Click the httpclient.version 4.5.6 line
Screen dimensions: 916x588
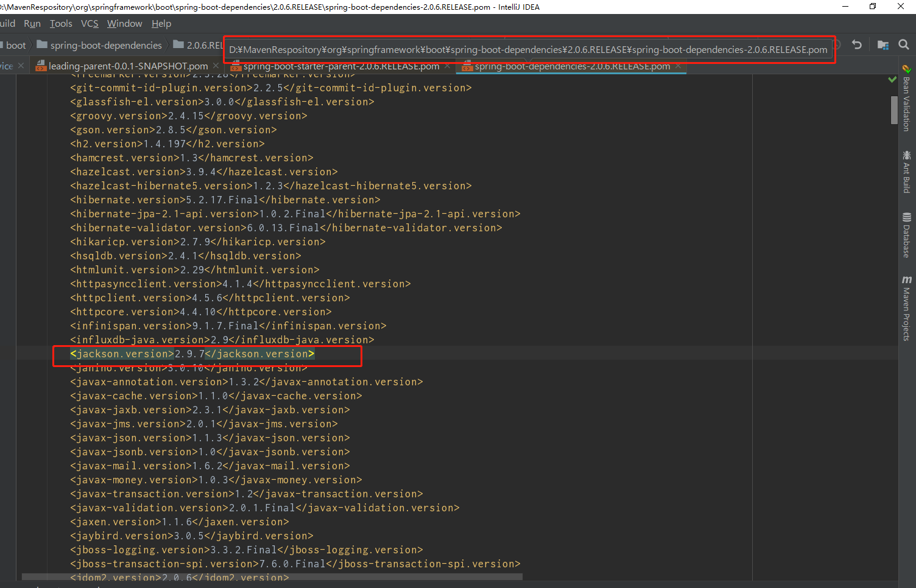pos(210,298)
